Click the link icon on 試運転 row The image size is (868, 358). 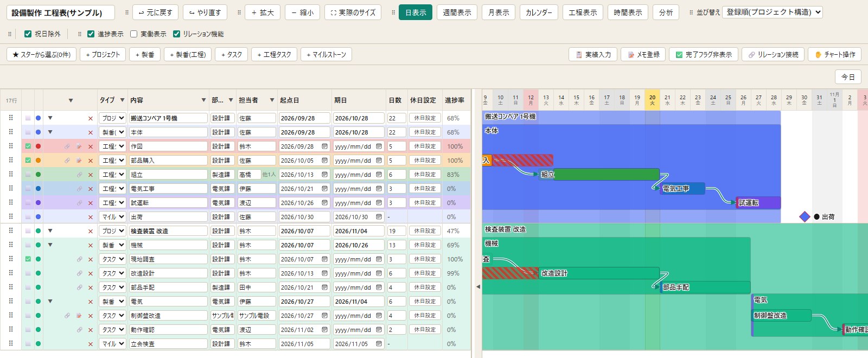(x=79, y=203)
